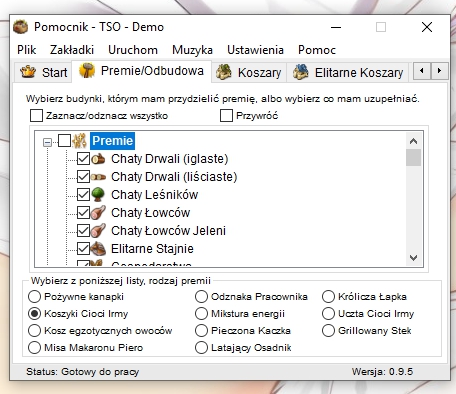
Task: Open the Ustawienia menu
Action: pos(255,50)
